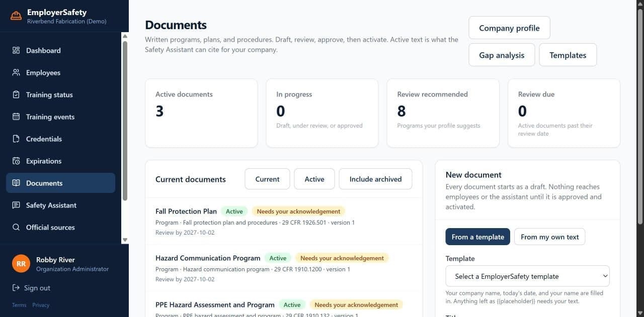The width and height of the screenshot is (644, 317).
Task: Open Company profile
Action: click(509, 28)
